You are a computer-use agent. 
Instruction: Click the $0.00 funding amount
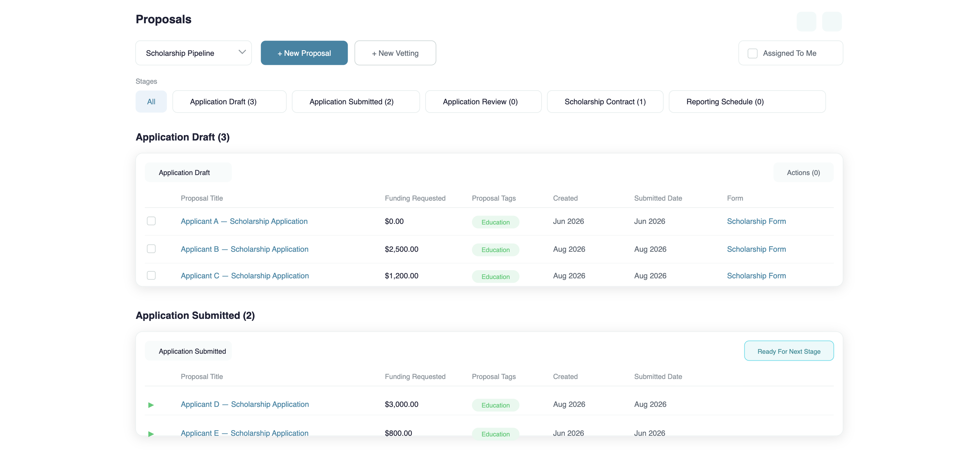394,221
